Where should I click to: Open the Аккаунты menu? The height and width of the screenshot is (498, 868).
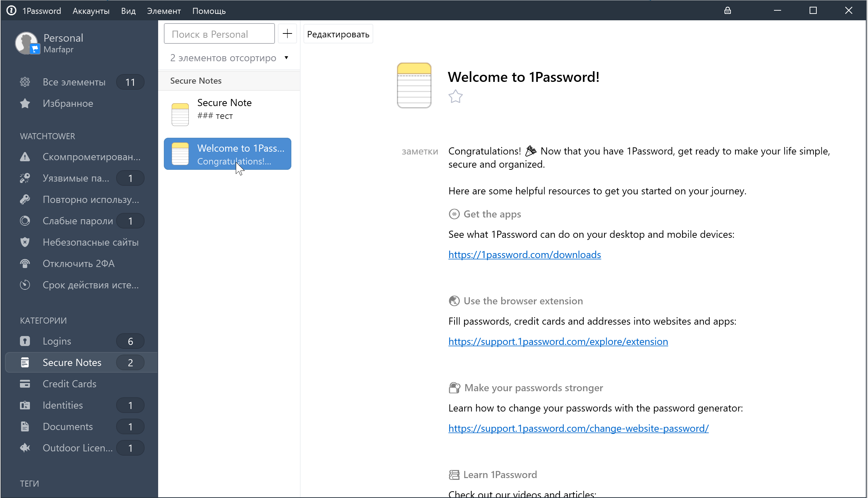(91, 11)
